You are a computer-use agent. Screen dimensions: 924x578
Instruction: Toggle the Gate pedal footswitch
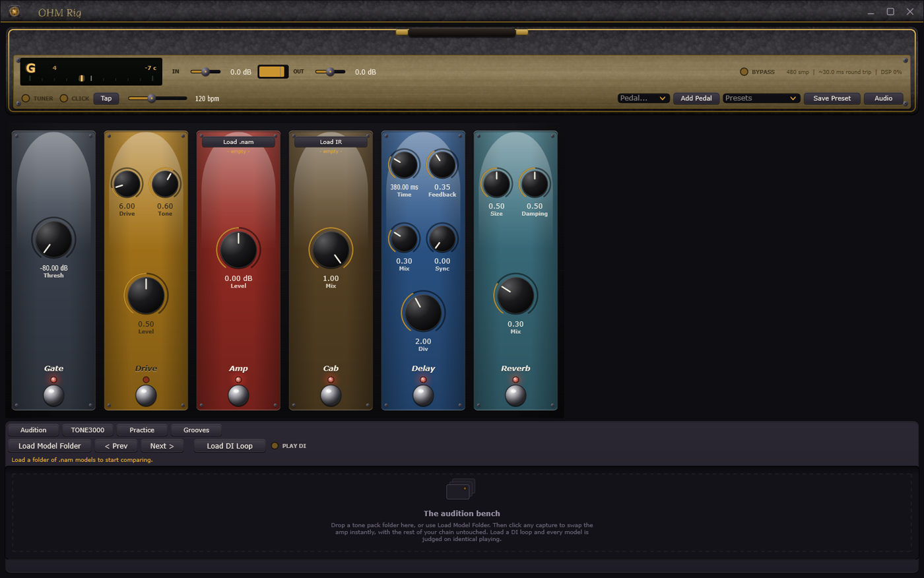point(53,395)
